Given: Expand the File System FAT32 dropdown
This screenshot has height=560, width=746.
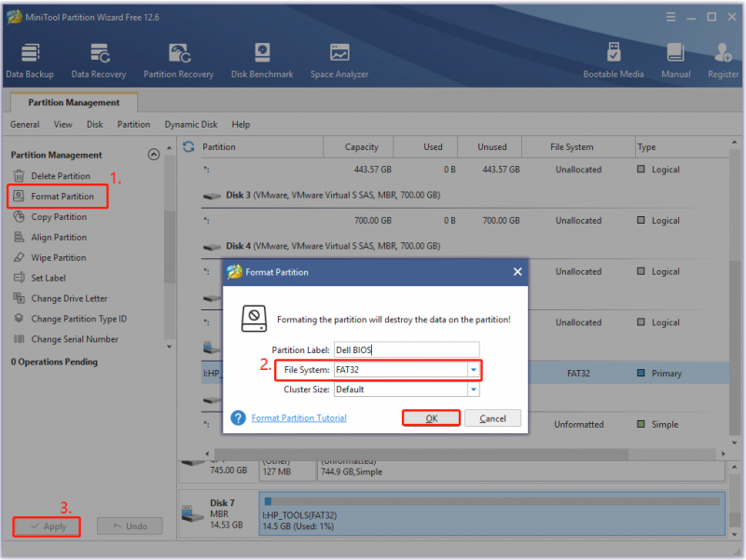Looking at the screenshot, I should pyautogui.click(x=474, y=370).
